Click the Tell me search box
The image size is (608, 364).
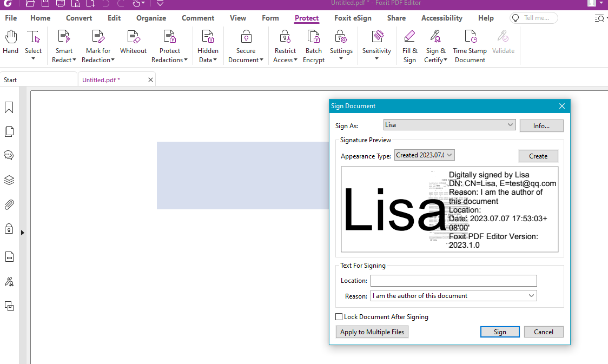[534, 18]
